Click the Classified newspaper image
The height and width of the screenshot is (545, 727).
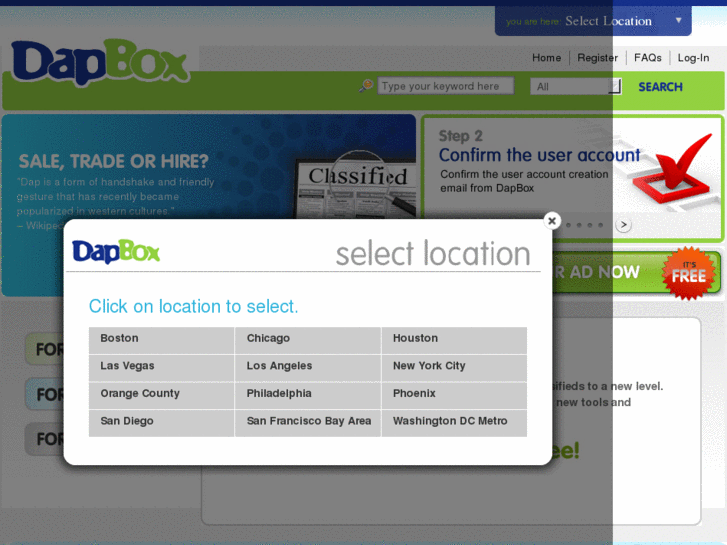tap(356, 186)
